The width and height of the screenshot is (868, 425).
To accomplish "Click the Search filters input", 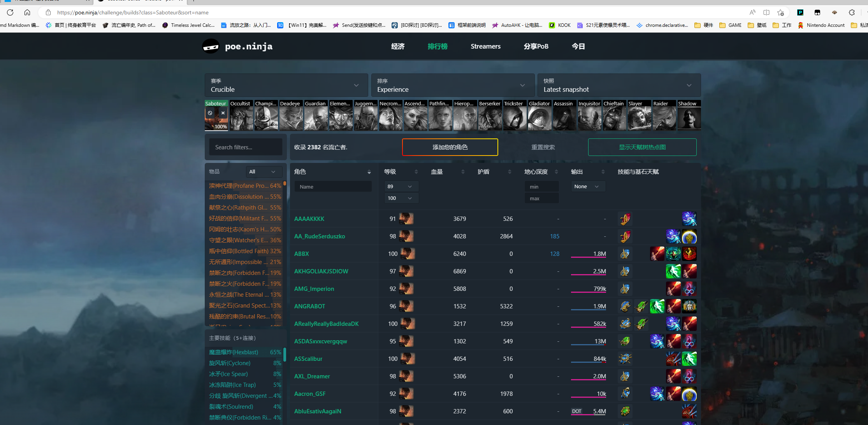I will coord(246,147).
